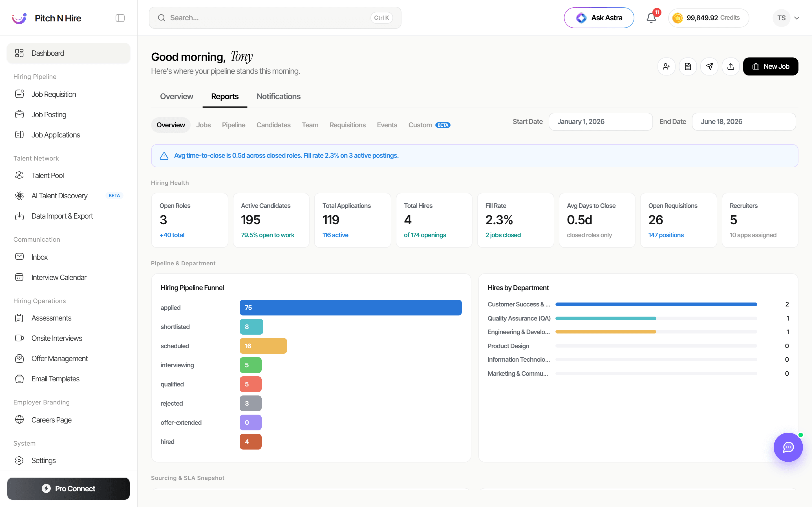Click the New Job button

[x=770, y=66]
